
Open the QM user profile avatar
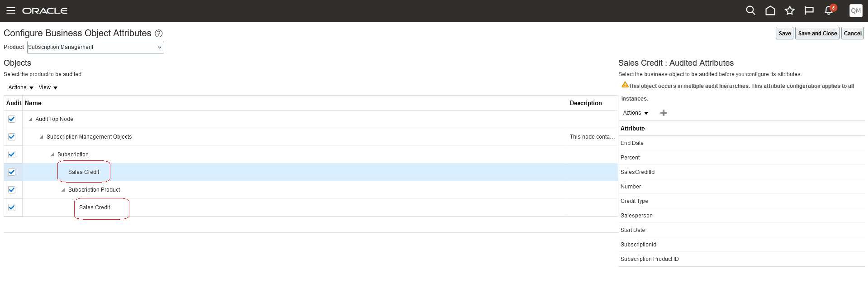pos(856,10)
